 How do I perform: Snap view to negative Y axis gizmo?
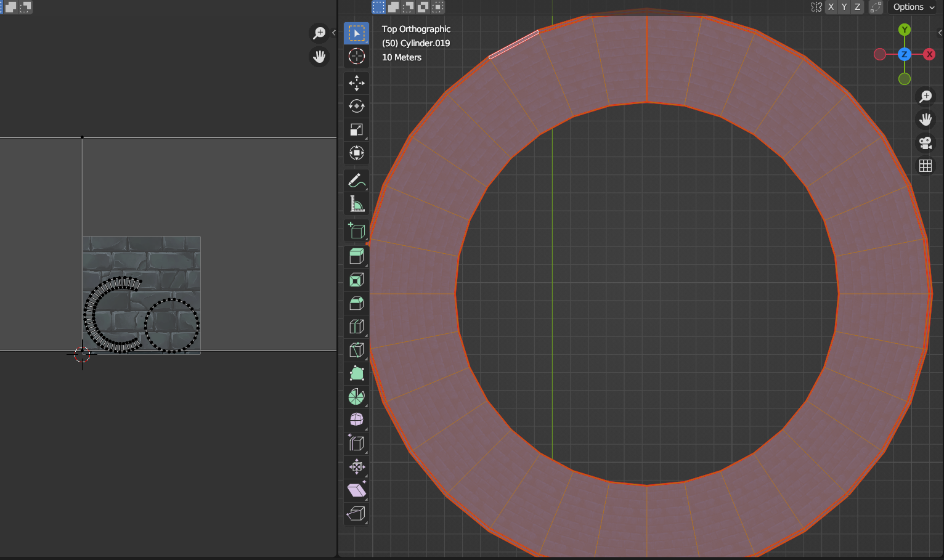coord(904,79)
